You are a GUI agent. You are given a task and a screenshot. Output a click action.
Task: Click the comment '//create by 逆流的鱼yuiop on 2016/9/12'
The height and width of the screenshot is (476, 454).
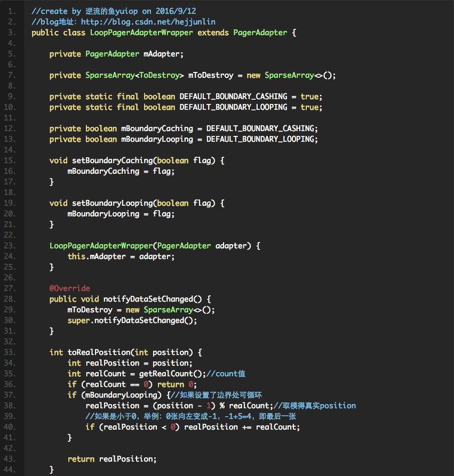(x=114, y=11)
